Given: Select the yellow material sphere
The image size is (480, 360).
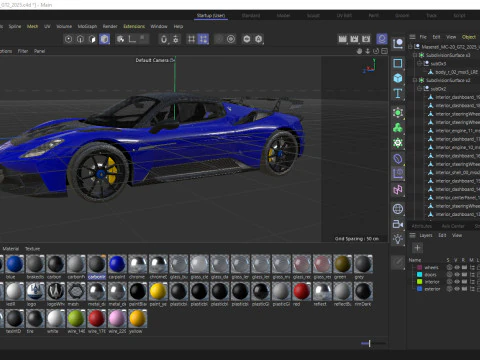Looking at the screenshot, I should tap(138, 318).
